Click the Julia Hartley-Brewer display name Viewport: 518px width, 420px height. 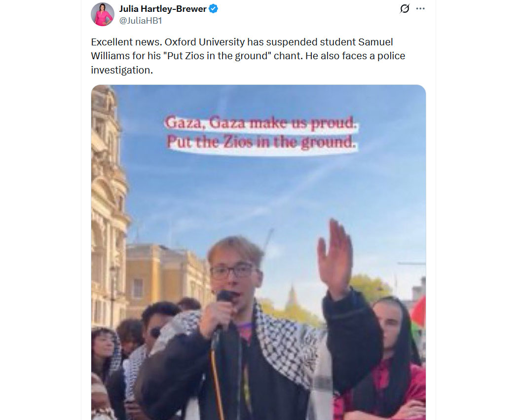(163, 9)
